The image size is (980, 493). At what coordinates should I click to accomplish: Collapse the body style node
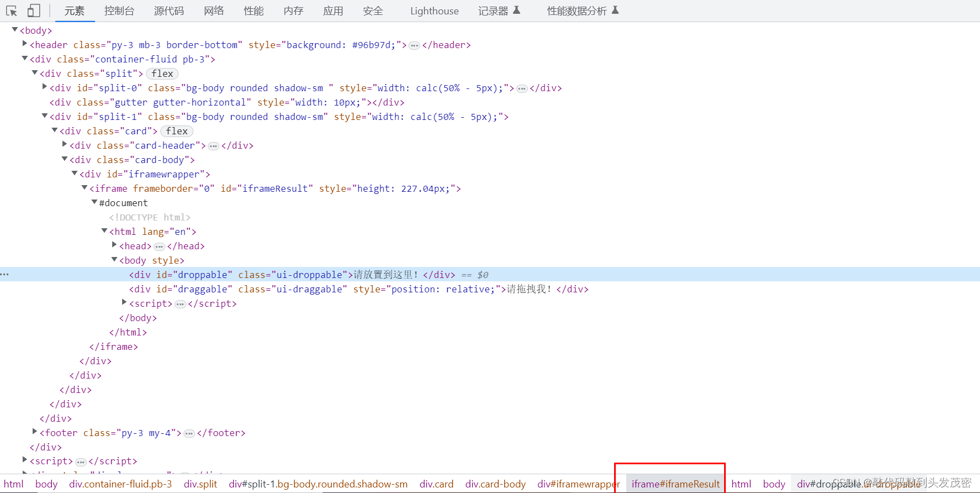click(x=114, y=259)
